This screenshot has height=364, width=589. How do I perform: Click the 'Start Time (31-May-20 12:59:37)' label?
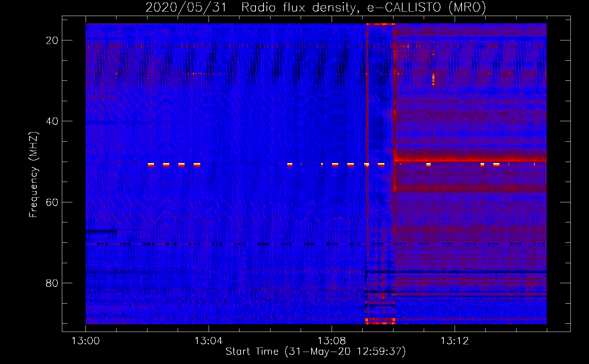pos(315,352)
